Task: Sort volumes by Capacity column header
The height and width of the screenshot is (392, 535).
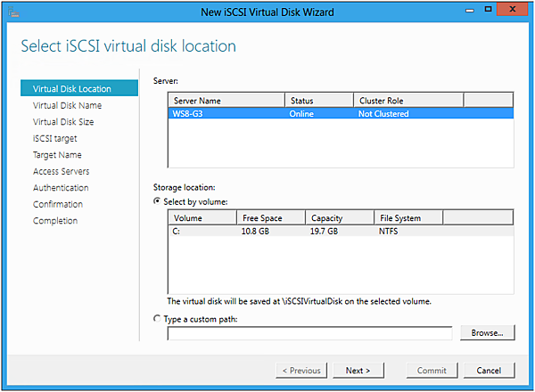Action: click(x=340, y=217)
